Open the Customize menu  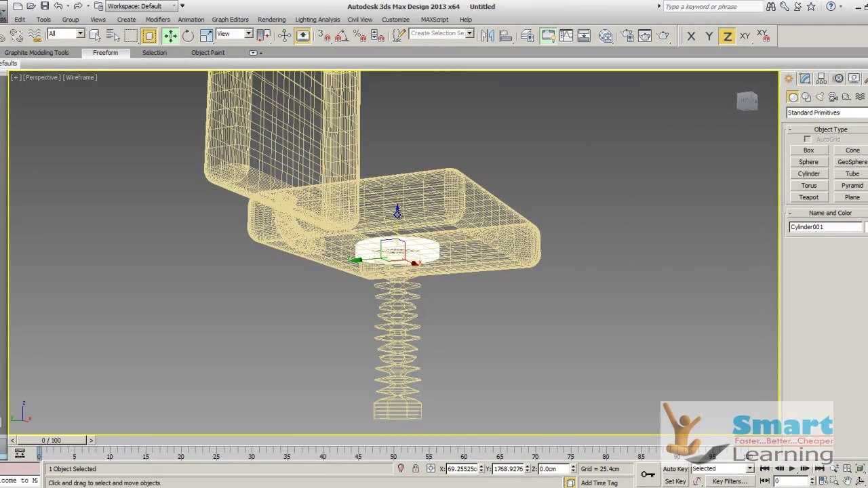(x=395, y=20)
